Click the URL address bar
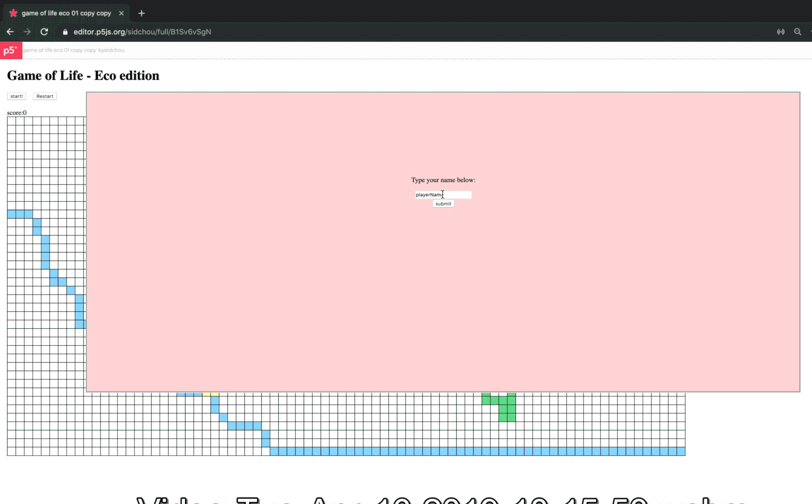The width and height of the screenshot is (812, 504). click(142, 32)
